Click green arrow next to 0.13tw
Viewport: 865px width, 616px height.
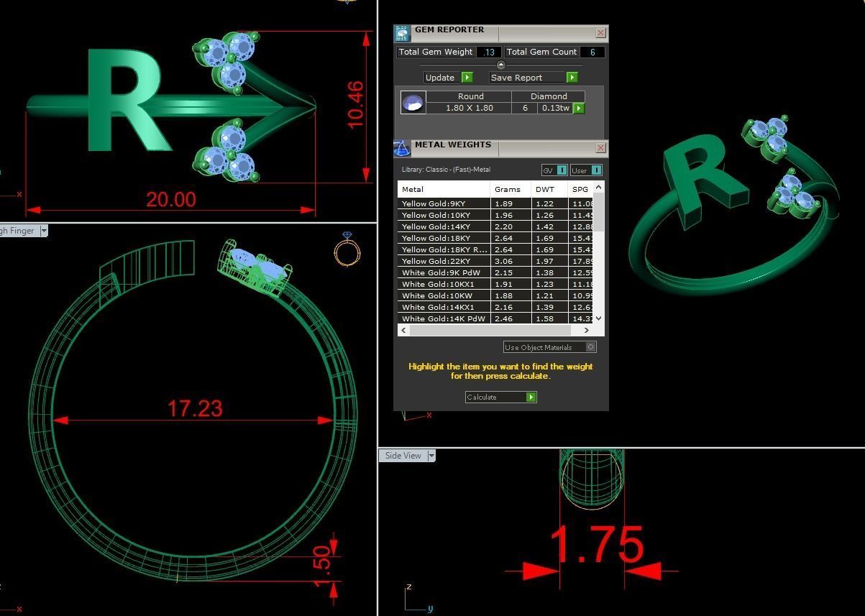(x=579, y=109)
